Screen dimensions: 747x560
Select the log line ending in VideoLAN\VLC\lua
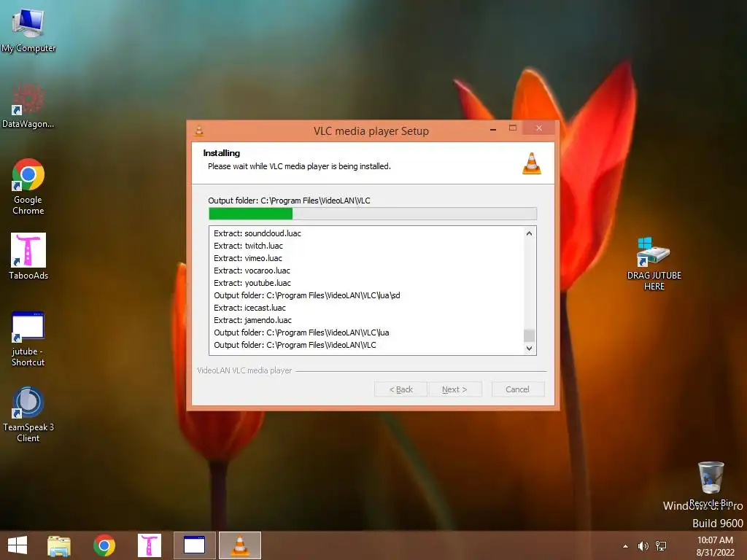point(301,332)
